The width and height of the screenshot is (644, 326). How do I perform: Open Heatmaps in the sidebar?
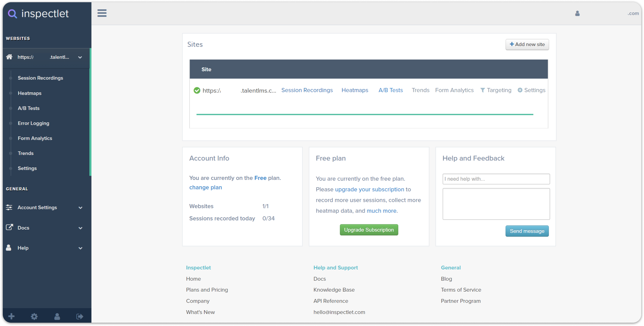(30, 93)
